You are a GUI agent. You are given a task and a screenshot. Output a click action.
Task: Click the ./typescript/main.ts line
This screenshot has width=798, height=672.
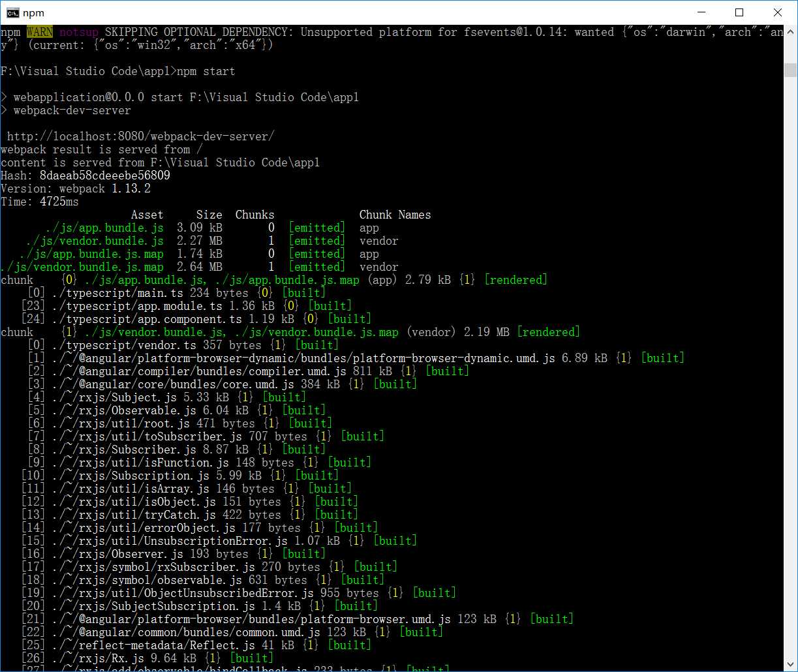point(176,293)
